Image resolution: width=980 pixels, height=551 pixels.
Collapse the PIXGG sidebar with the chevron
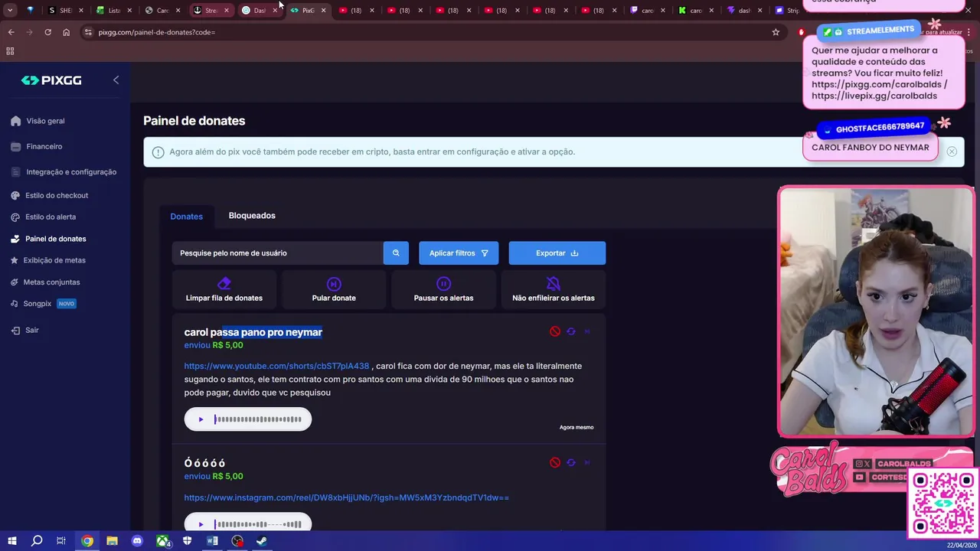[116, 80]
